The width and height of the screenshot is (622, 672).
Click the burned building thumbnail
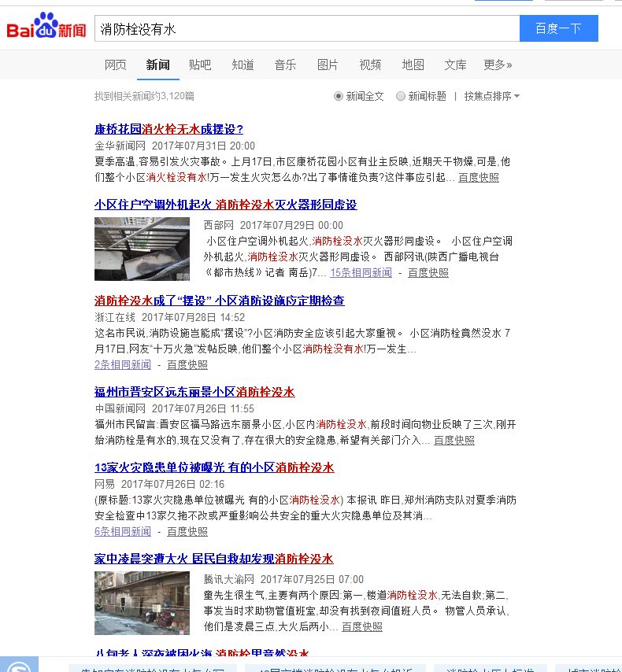point(142,603)
